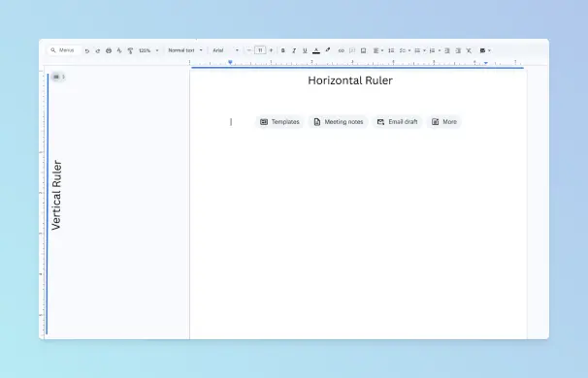
Task: Undo the last action
Action: coord(87,50)
